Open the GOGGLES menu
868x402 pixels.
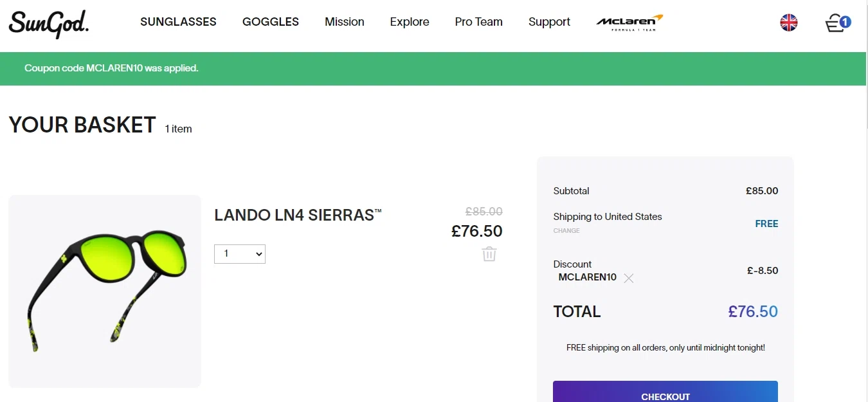(x=271, y=22)
